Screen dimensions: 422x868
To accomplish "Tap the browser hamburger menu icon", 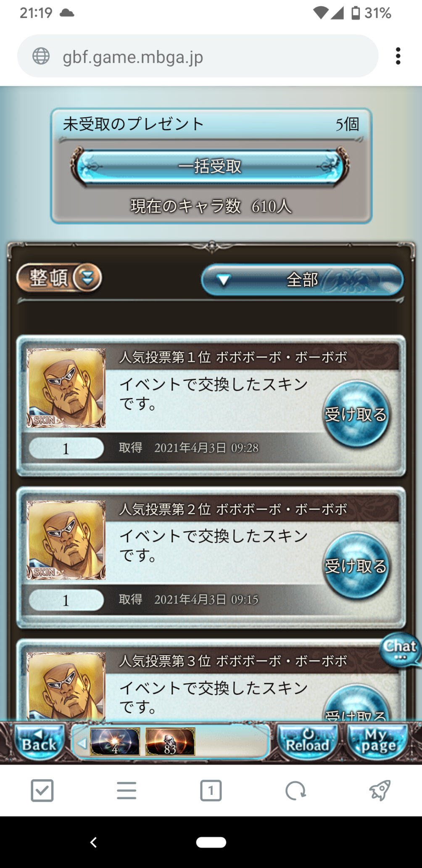I will (x=127, y=791).
